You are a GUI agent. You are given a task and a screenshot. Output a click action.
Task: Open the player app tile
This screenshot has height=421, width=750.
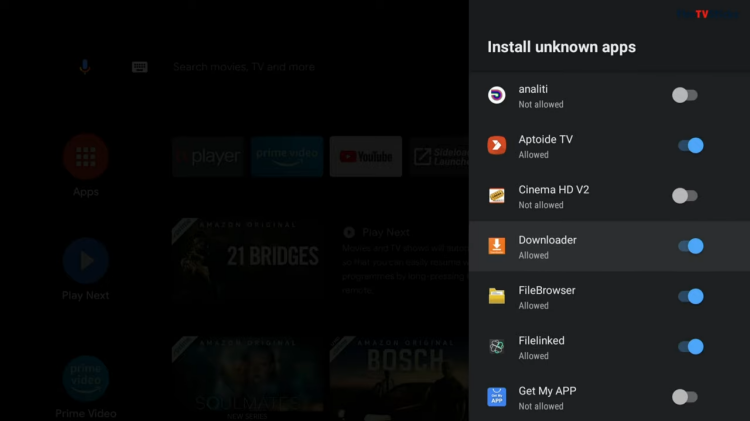click(208, 156)
